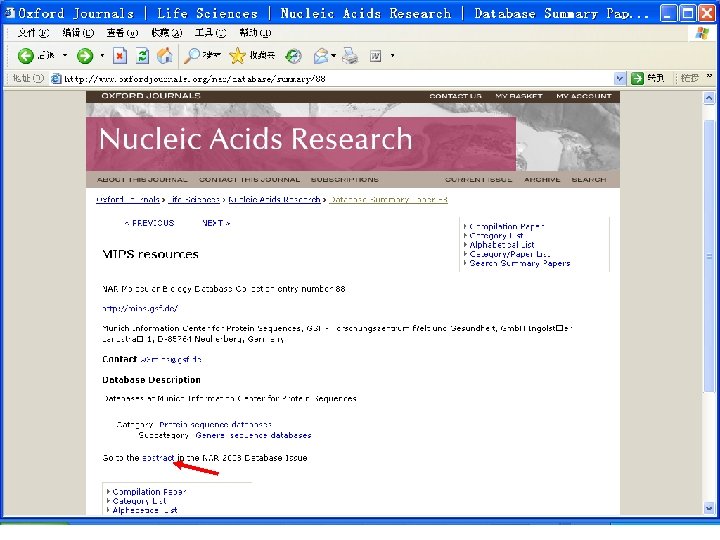
Task: Open the second menu bar item (Edit)
Action: (78, 33)
